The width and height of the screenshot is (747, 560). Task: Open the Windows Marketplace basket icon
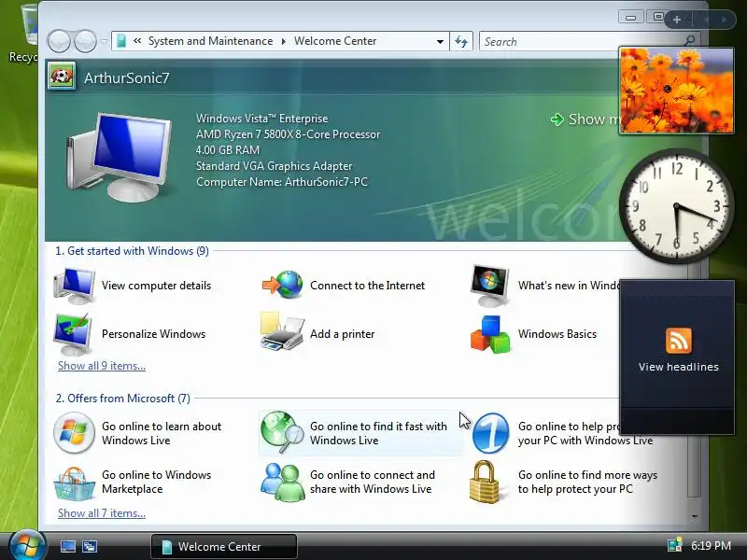click(x=74, y=483)
